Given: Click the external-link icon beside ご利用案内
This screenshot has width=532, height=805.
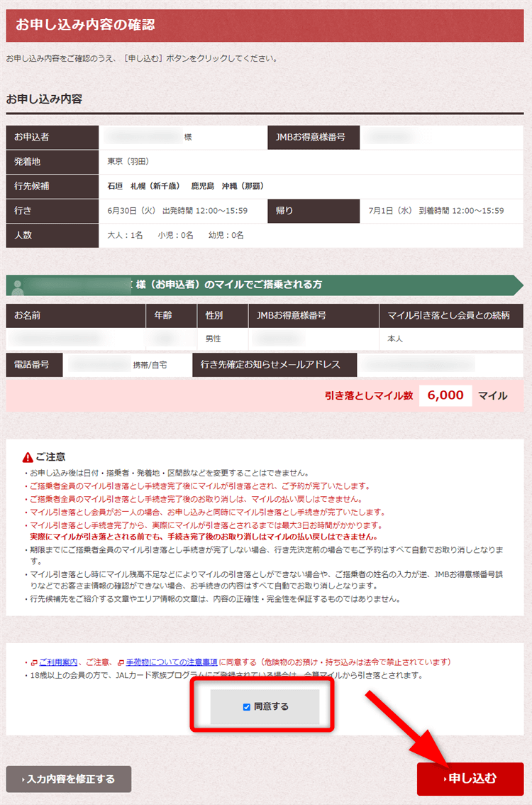Looking at the screenshot, I should coord(33,662).
